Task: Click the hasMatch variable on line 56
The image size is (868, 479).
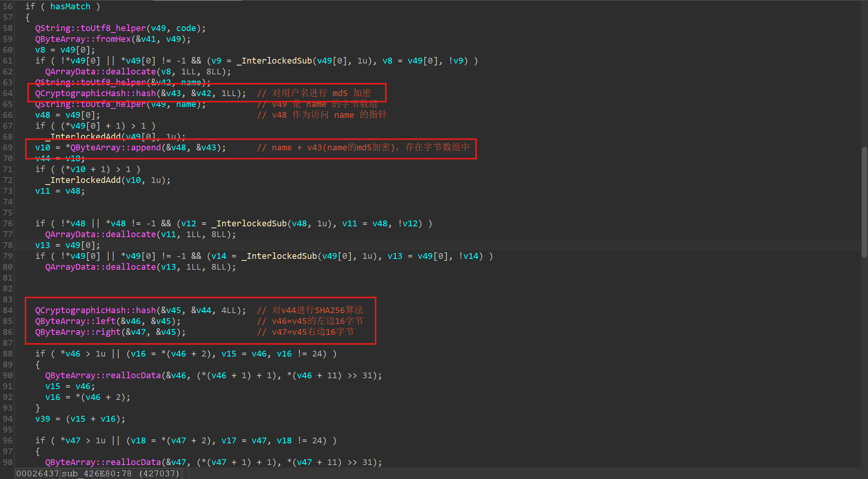Action: pos(70,7)
